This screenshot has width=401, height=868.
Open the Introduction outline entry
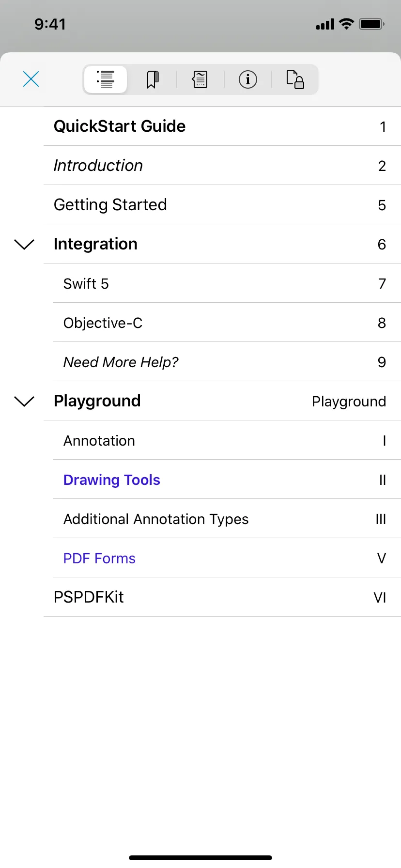click(98, 166)
